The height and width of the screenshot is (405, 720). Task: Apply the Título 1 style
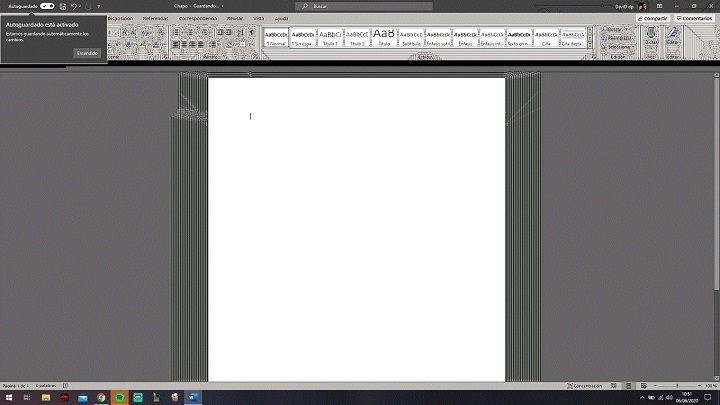pos(330,37)
